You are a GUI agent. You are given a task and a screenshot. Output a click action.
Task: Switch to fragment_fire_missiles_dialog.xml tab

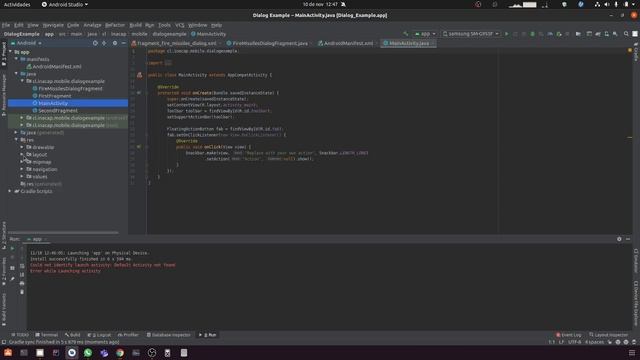(x=177, y=43)
